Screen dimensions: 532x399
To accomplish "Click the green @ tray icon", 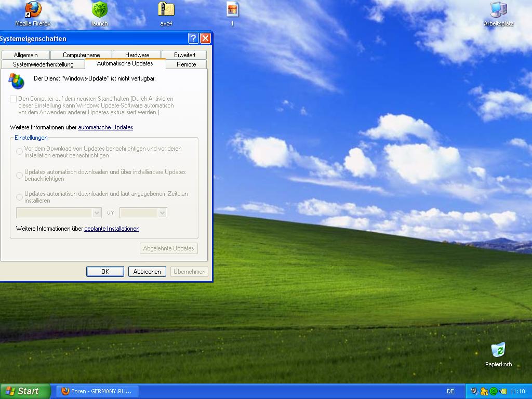I will click(494, 391).
